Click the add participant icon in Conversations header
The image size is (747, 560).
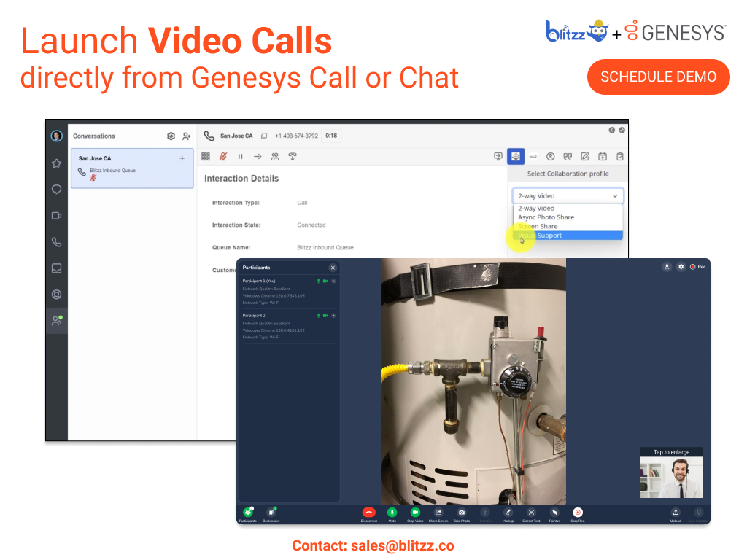186,136
